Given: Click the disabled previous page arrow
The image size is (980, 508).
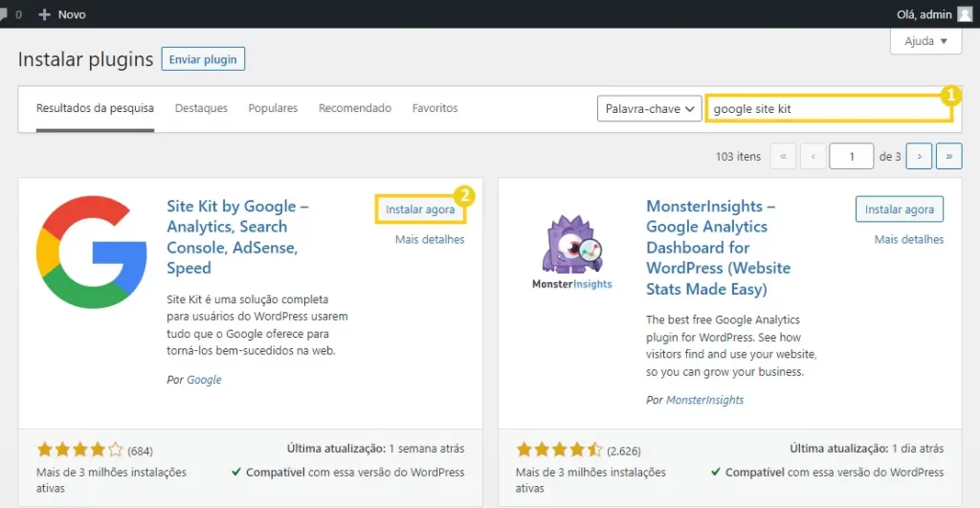Looking at the screenshot, I should tap(813, 156).
